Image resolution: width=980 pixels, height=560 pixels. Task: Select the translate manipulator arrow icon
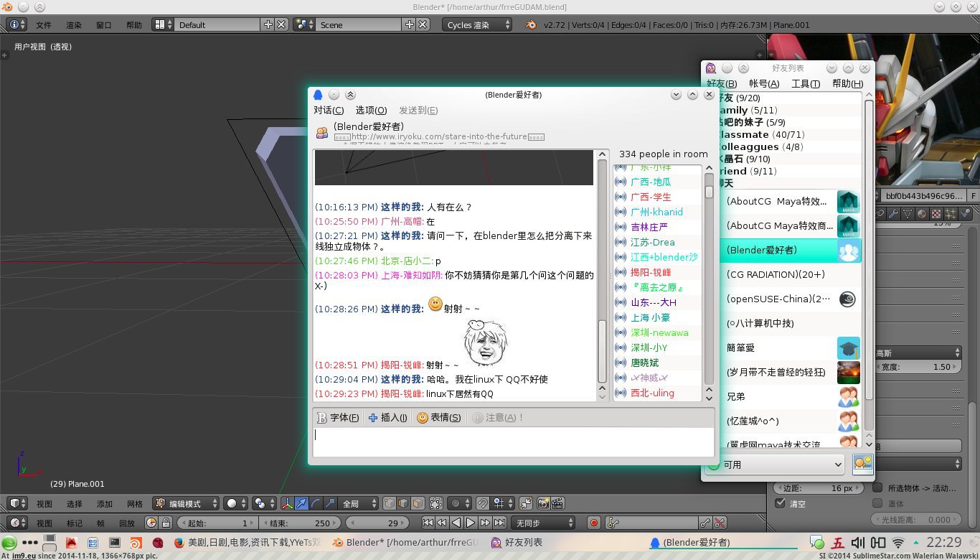[301, 503]
